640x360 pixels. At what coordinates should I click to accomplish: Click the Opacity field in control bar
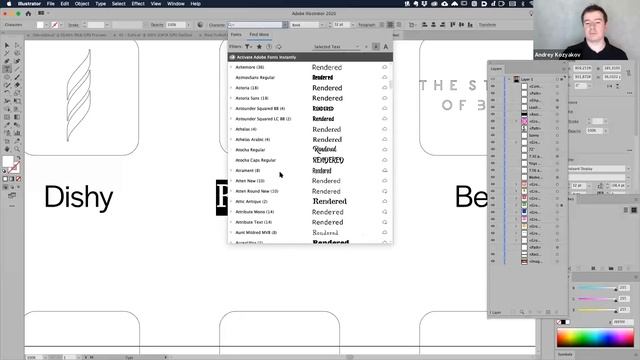coord(176,25)
